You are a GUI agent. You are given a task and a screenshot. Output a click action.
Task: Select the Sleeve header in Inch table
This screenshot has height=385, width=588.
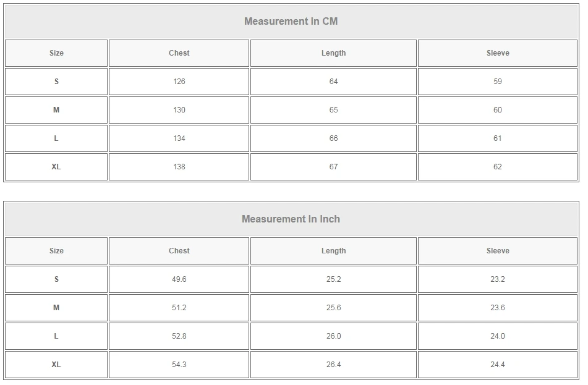[x=497, y=251]
